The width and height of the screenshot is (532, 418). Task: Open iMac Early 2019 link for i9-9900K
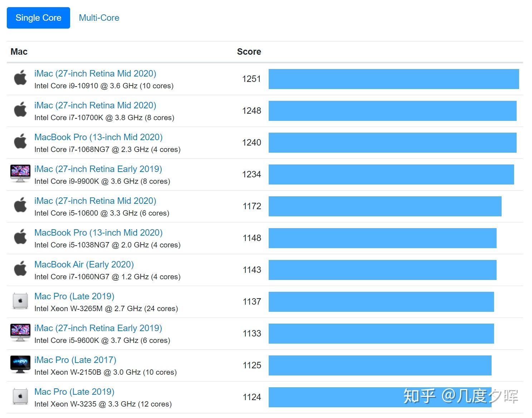click(98, 169)
